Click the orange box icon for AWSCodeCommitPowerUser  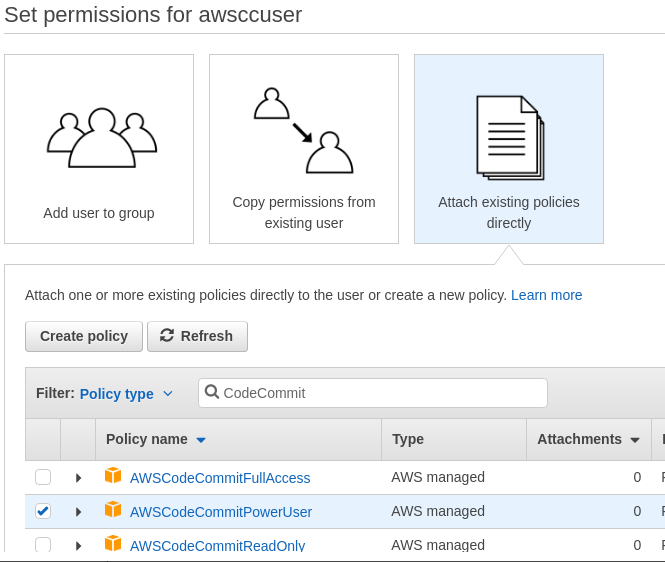pos(113,509)
